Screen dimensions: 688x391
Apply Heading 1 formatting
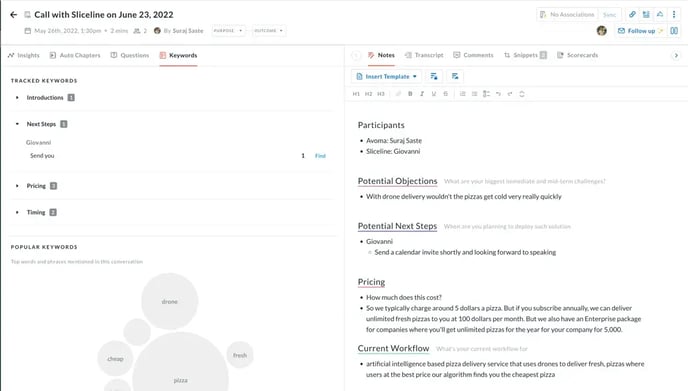(356, 94)
